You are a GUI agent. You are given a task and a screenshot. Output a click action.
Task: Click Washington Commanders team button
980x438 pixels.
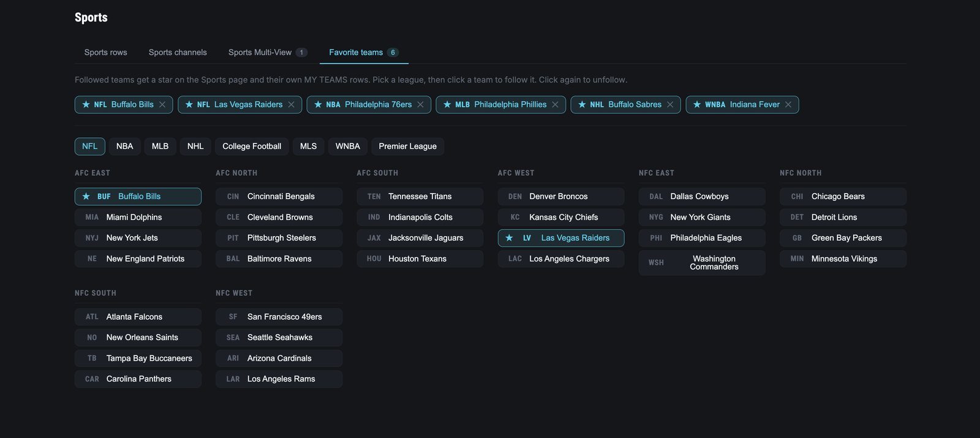click(x=702, y=263)
